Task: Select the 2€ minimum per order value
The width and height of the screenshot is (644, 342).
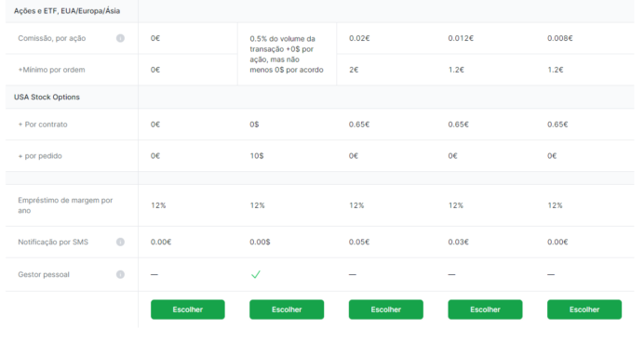Action: click(x=354, y=70)
